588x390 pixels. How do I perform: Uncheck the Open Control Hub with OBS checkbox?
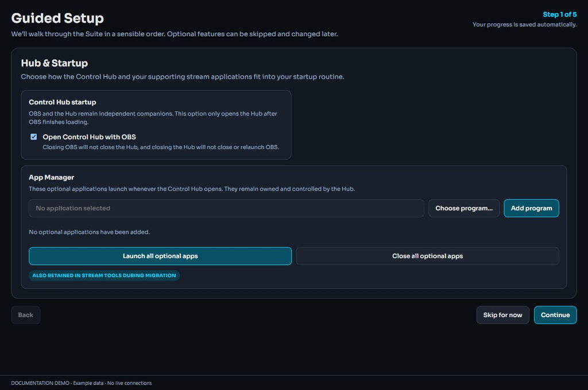coord(34,136)
